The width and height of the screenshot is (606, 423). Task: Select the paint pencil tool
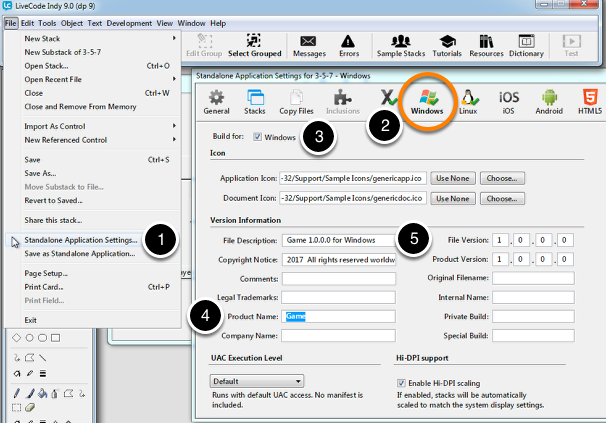[17, 394]
